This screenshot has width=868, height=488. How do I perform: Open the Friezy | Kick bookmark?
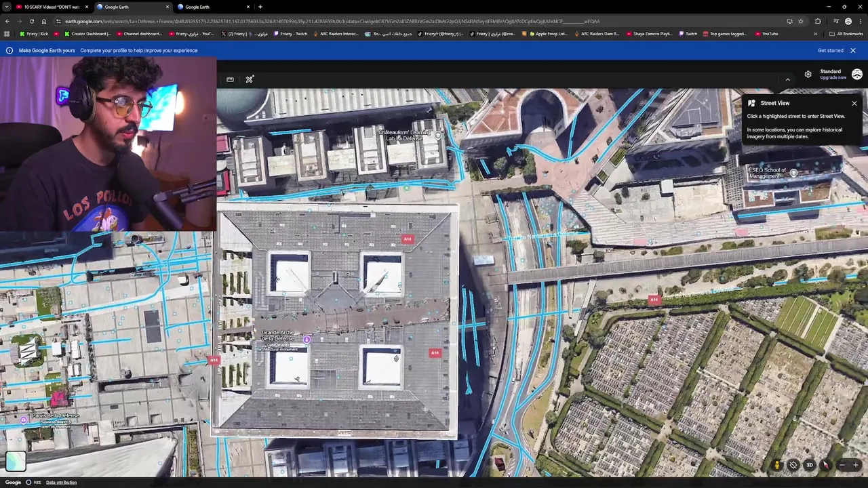tap(34, 34)
